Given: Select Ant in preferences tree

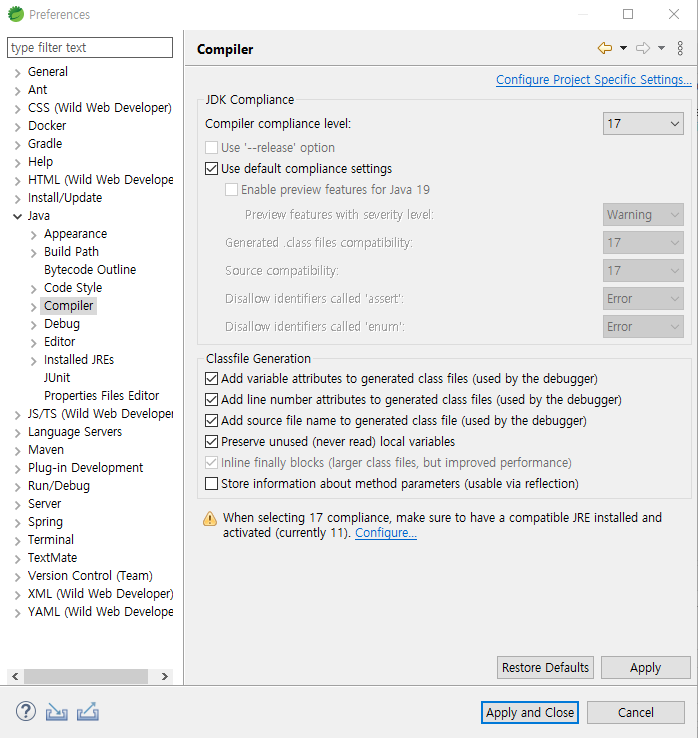Looking at the screenshot, I should (x=37, y=89).
